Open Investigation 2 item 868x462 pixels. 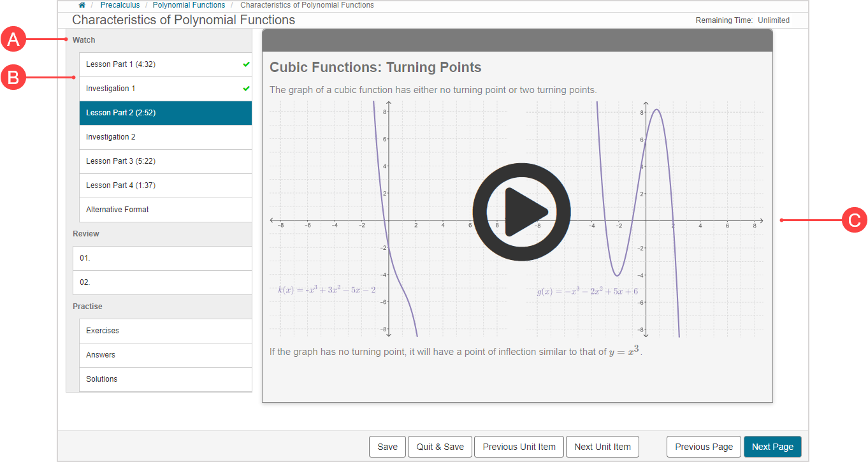pyautogui.click(x=110, y=137)
